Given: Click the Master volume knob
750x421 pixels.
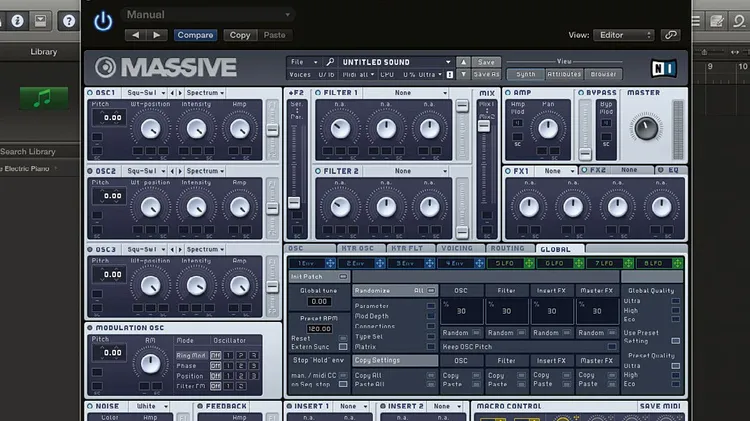Looking at the screenshot, I should (x=646, y=128).
